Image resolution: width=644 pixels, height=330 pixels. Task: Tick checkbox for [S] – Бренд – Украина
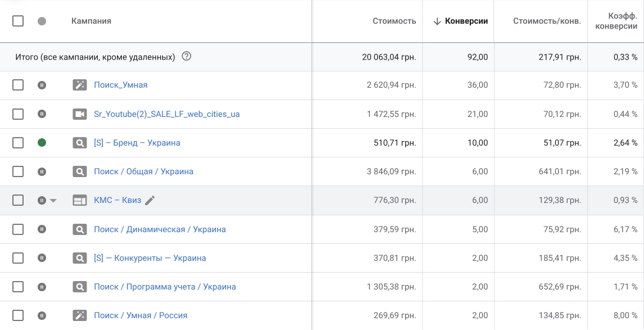[17, 143]
